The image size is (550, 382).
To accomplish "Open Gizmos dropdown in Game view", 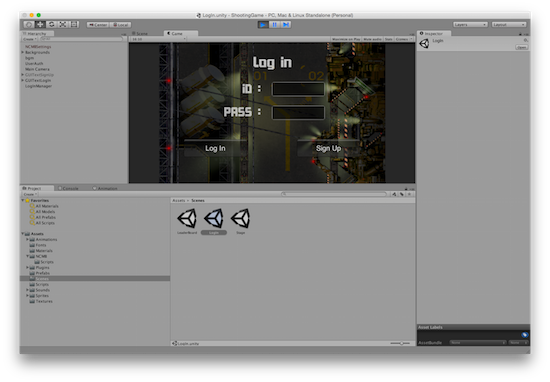I will coord(404,39).
